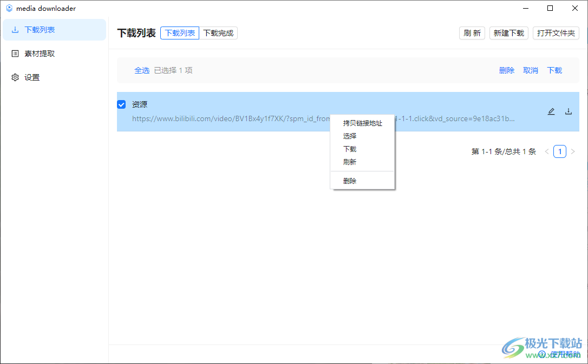Viewport: 588px width, 364px height.
Task: Choose 下载 from context menu
Action: click(x=362, y=149)
